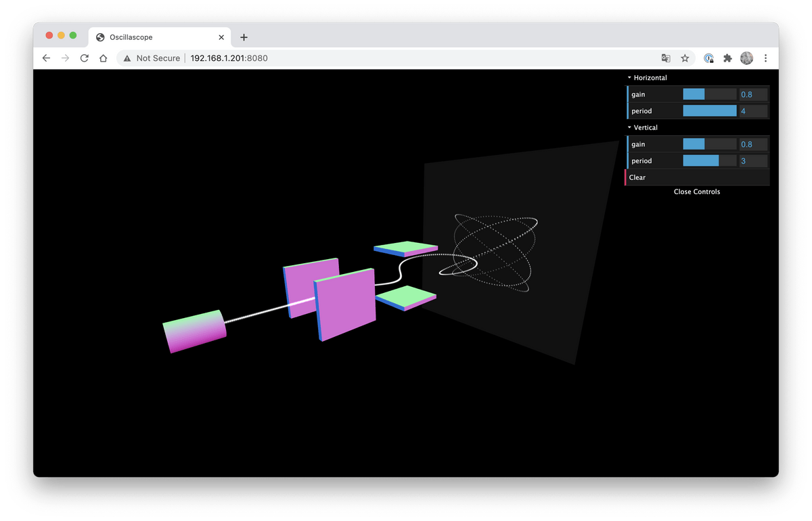Click the translate page icon

click(x=666, y=58)
